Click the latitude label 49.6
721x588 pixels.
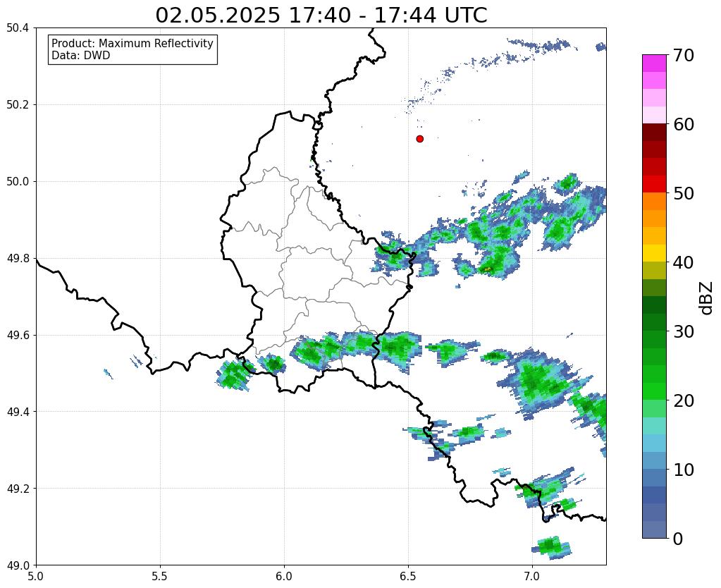[18, 336]
